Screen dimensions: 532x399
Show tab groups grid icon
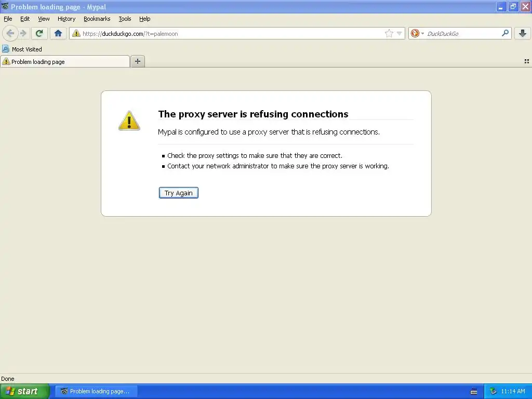[527, 61]
